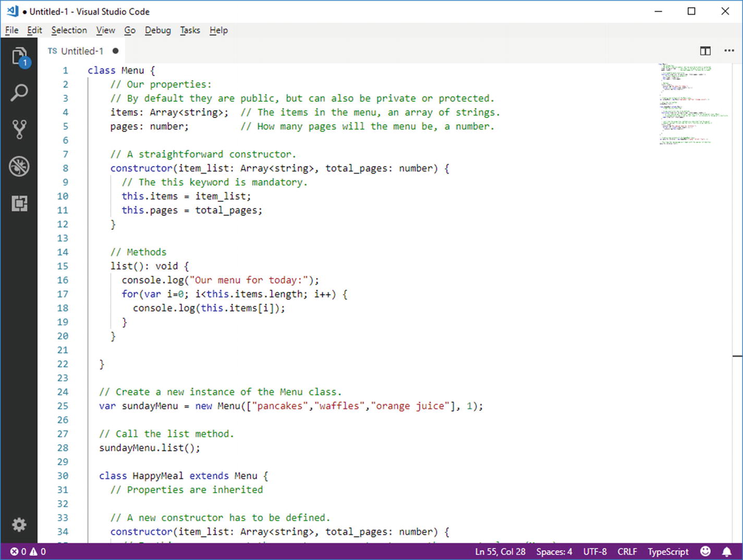Image resolution: width=743 pixels, height=560 pixels.
Task: Change indentation via Spaces: 4
Action: [554, 551]
